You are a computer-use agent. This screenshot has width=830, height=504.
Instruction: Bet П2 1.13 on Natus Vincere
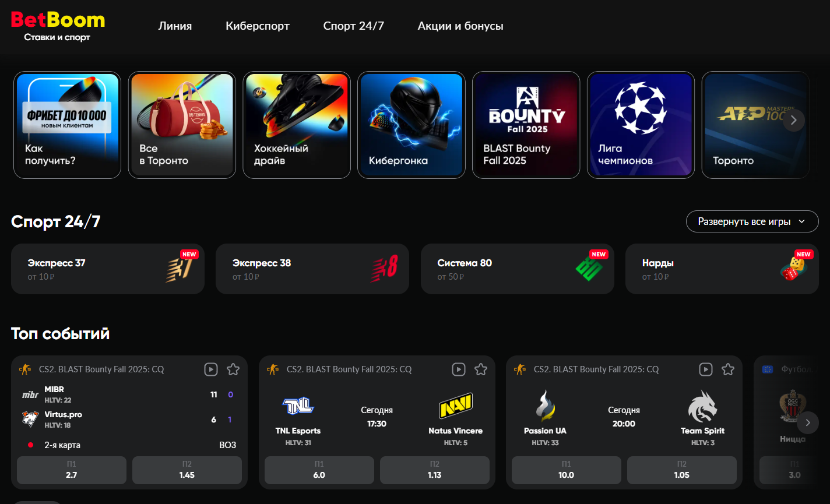pos(435,470)
